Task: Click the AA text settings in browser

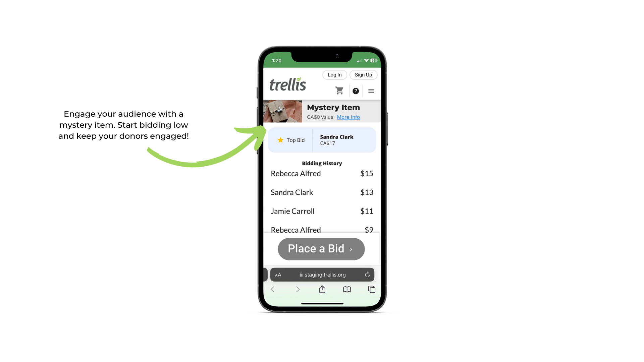Action: (x=278, y=275)
